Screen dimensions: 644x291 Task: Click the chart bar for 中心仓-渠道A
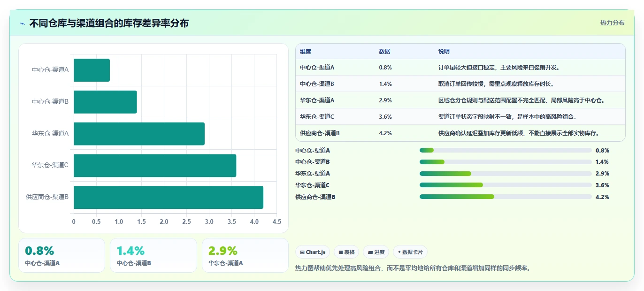92,70
